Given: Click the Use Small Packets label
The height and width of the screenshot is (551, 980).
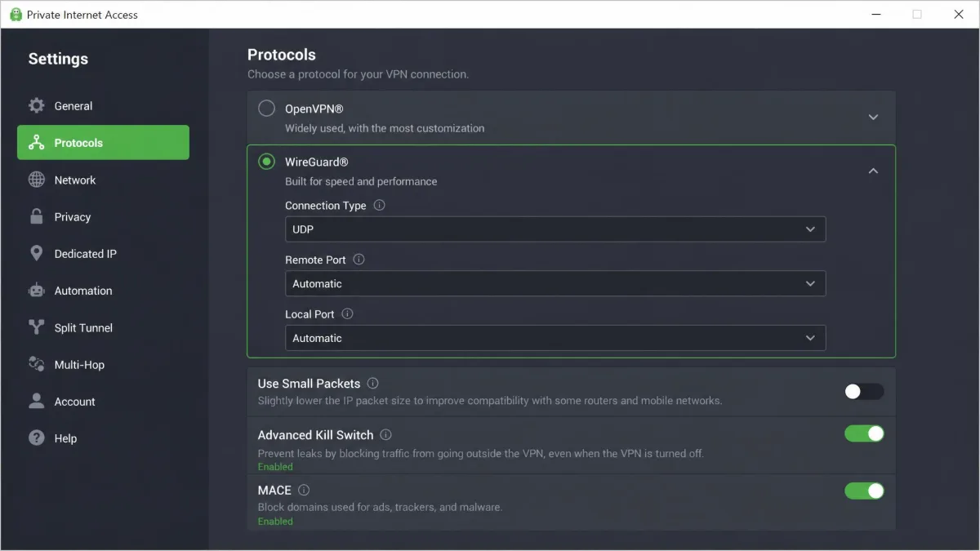Looking at the screenshot, I should click(307, 383).
